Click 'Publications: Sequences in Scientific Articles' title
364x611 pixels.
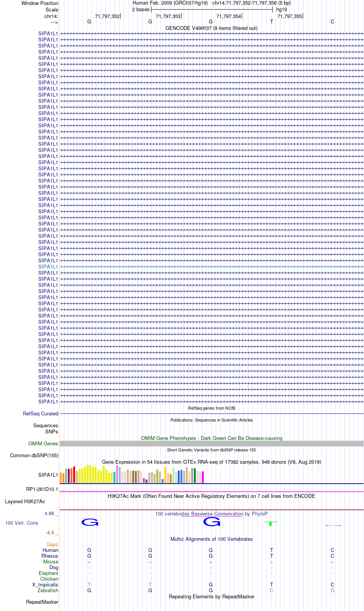tap(212, 420)
